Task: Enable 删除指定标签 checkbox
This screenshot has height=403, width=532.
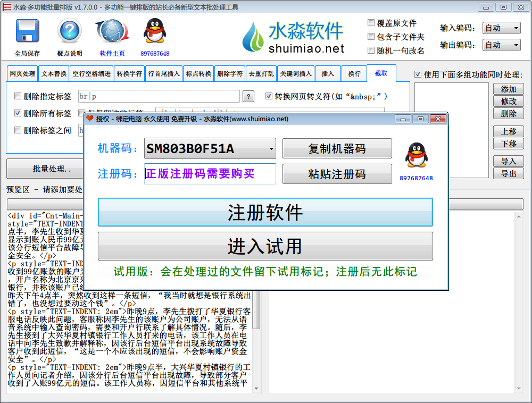Action: pos(18,96)
